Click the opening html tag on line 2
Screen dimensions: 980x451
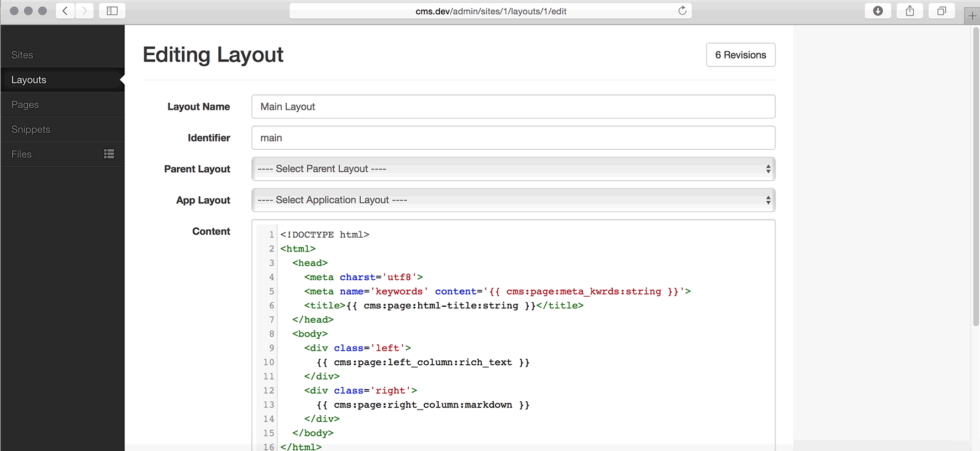pyautogui.click(x=298, y=249)
